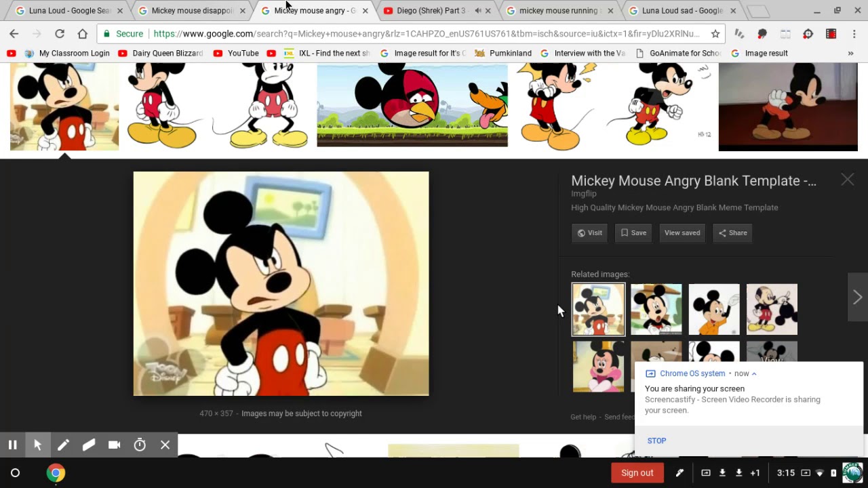868x488 pixels.
Task: Open Dairy Queen Blizzard bookmark
Action: click(160, 53)
